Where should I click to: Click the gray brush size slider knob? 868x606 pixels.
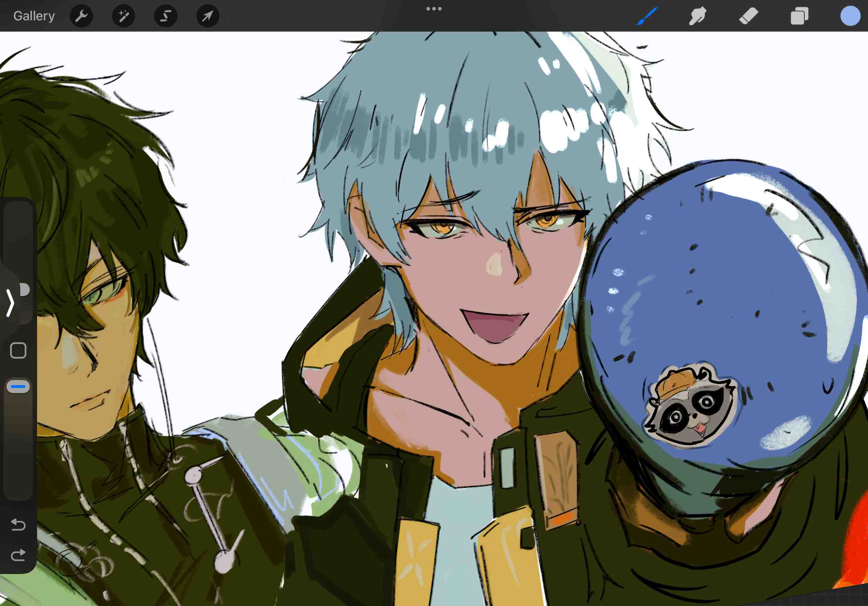coord(25,290)
